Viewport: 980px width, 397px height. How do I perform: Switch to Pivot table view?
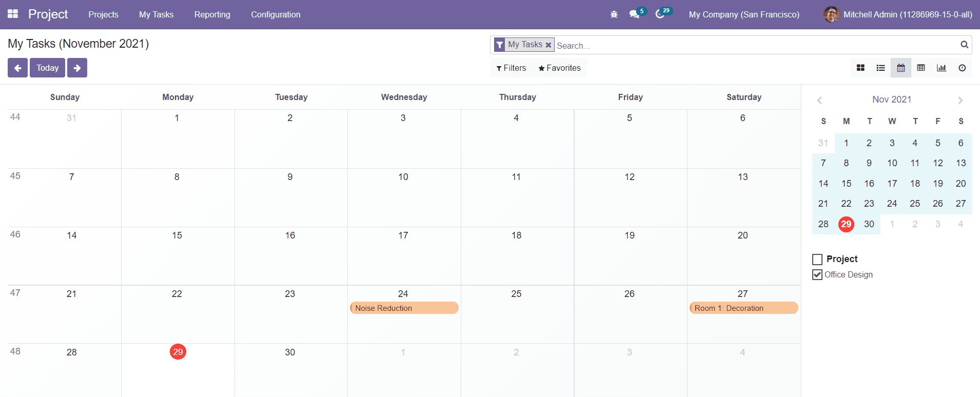click(x=921, y=68)
